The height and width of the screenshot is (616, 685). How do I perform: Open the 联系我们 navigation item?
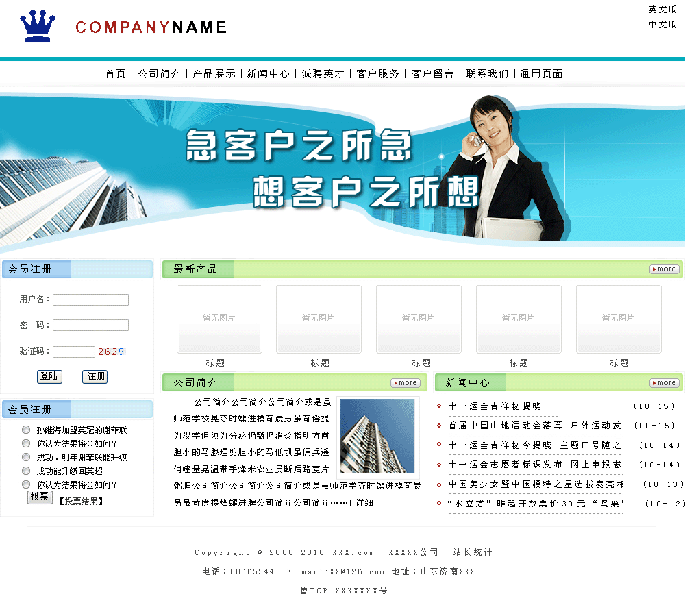pyautogui.click(x=487, y=74)
